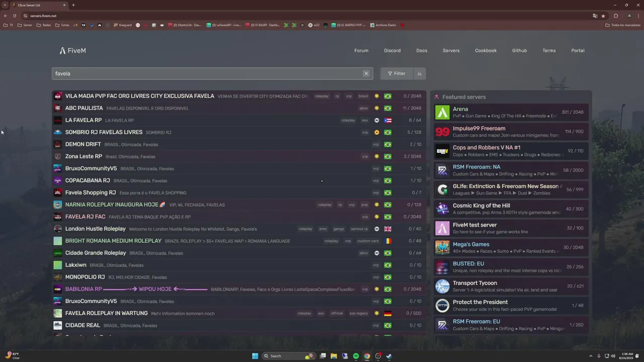644x362 pixels.
Task: Click the qbox tag on ABC PAULISTA row
Action: (363, 108)
